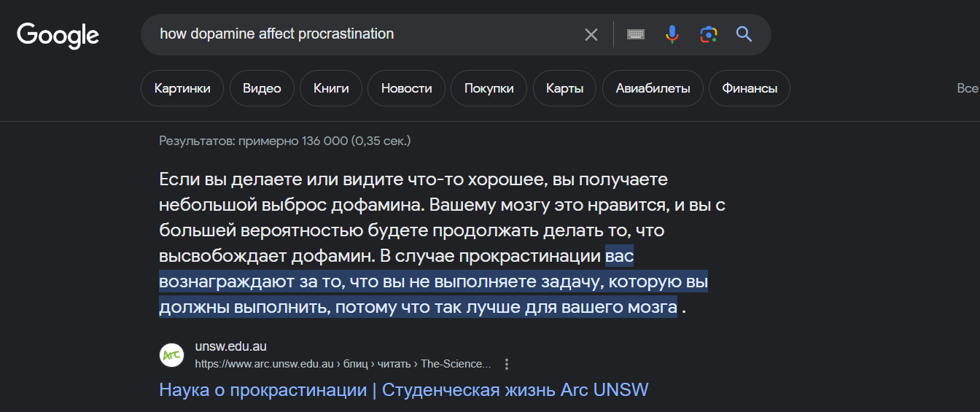
Task: Open the three-dot menu next to the result URL
Action: (x=507, y=364)
